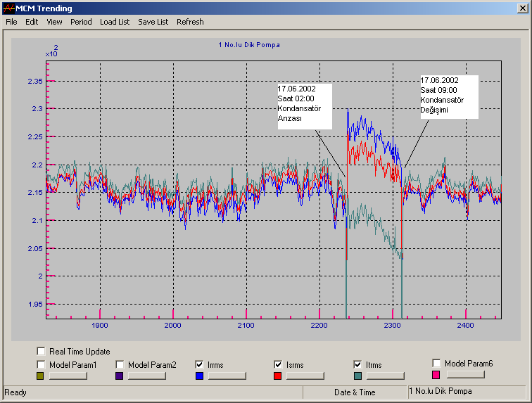Click the Kondansatör Arızası annotation note
The height and width of the screenshot is (403, 532).
304,105
